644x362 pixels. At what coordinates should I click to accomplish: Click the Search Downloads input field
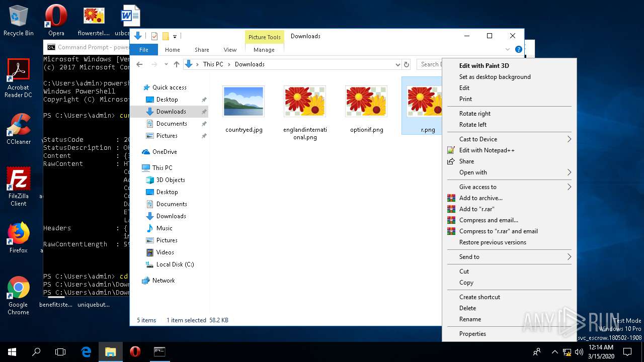(431, 64)
